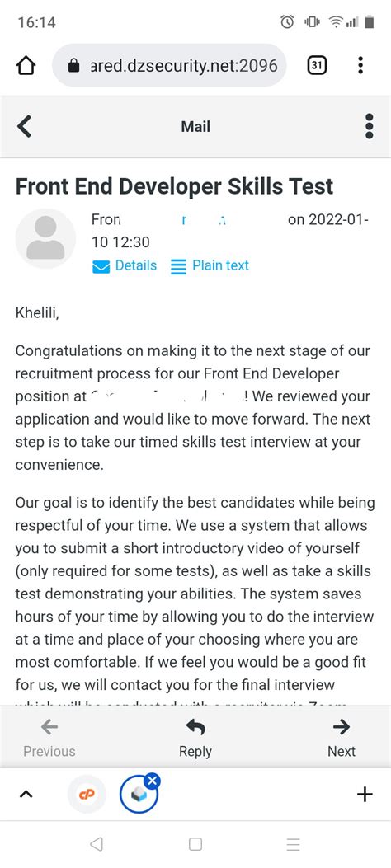Tap the dzsecurity.net address bar
Image resolution: width=391 pixels, height=868 pixels.
pos(169,66)
